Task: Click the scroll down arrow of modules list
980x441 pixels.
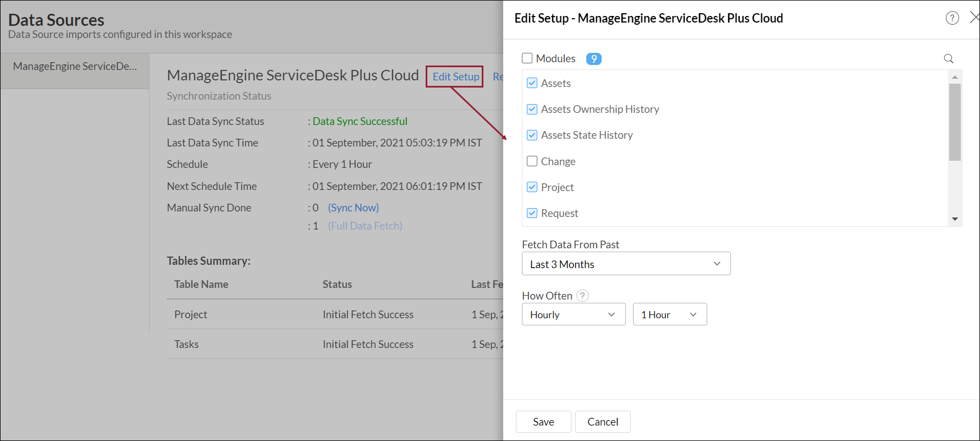Action: coord(955,219)
